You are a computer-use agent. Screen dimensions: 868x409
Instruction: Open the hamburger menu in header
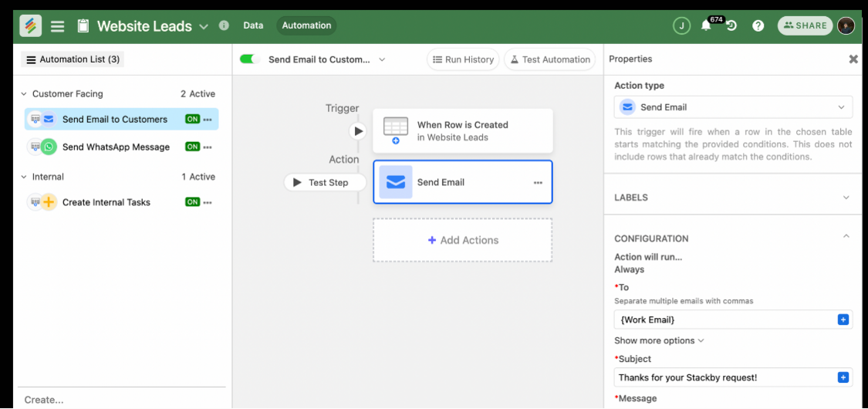tap(58, 26)
